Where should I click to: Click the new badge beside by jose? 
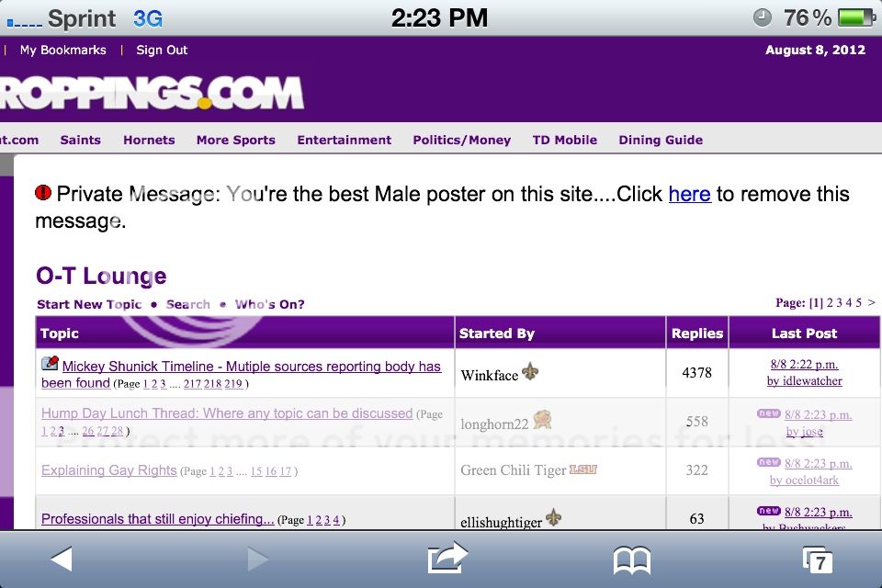click(768, 413)
